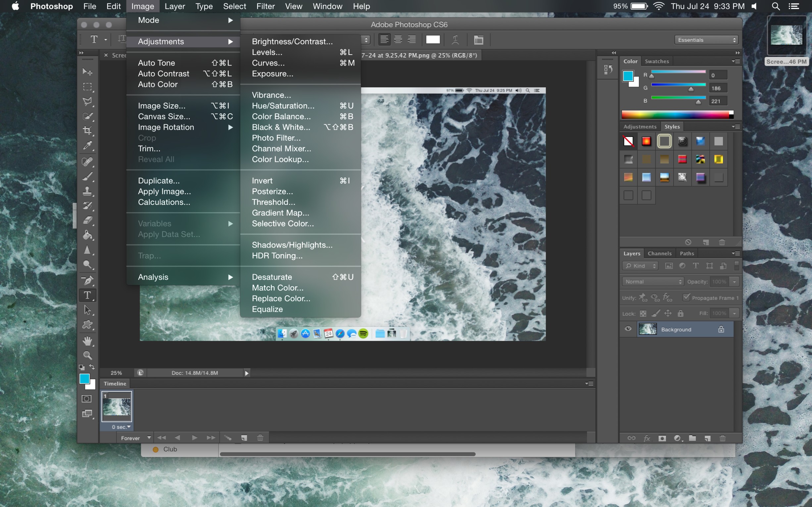Open the Forever looping options dropdown
This screenshot has height=507, width=812.
pos(135,438)
